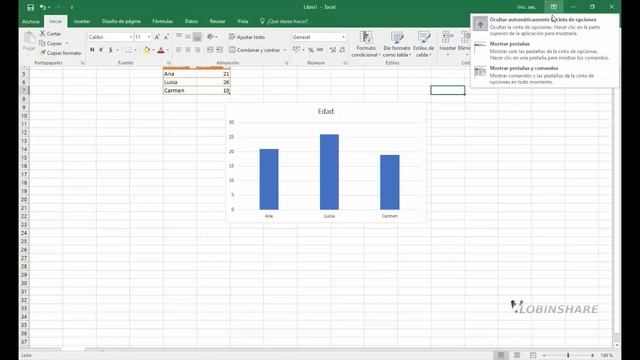Save the workbook via the floppy icon
This screenshot has width=640, height=360.
(30, 7)
